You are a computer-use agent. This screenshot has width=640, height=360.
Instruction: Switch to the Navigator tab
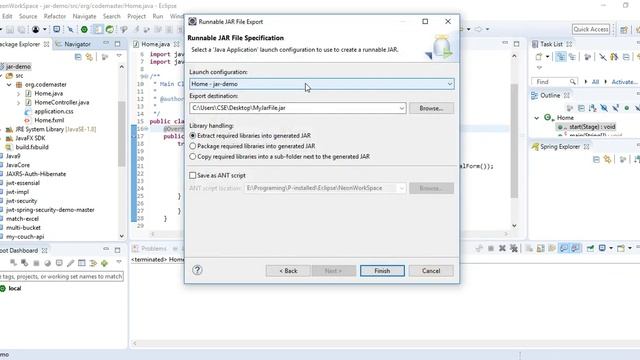(73, 44)
